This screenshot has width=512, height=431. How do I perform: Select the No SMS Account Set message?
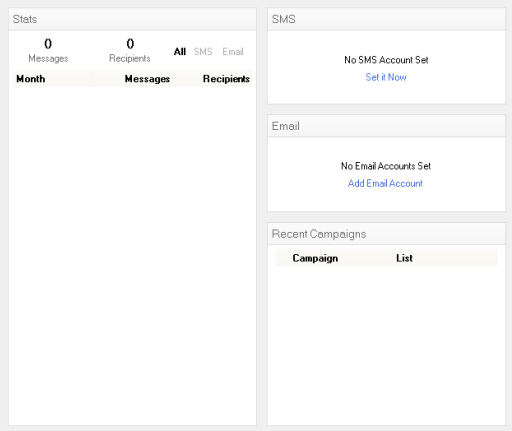coord(386,60)
